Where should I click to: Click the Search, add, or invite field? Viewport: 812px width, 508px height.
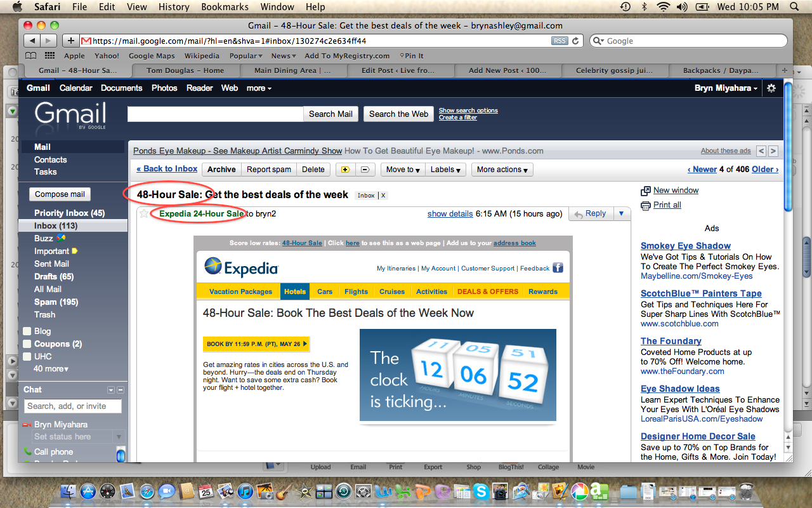click(74, 406)
